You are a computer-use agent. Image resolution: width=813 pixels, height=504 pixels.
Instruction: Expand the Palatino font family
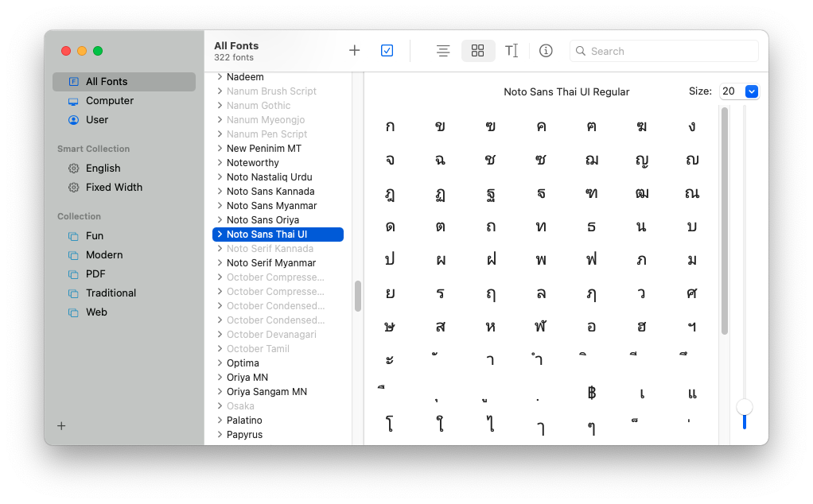[x=220, y=420]
